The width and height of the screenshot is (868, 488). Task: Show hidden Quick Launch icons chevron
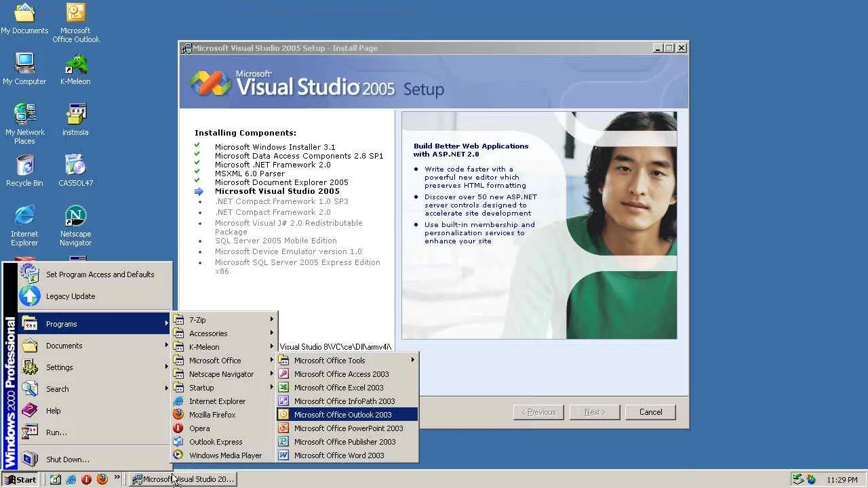tap(117, 478)
